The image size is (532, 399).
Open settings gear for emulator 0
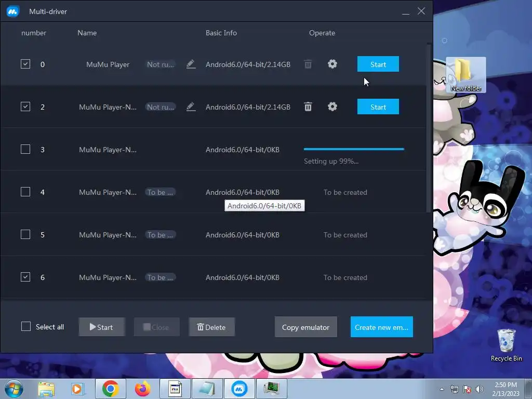332,64
